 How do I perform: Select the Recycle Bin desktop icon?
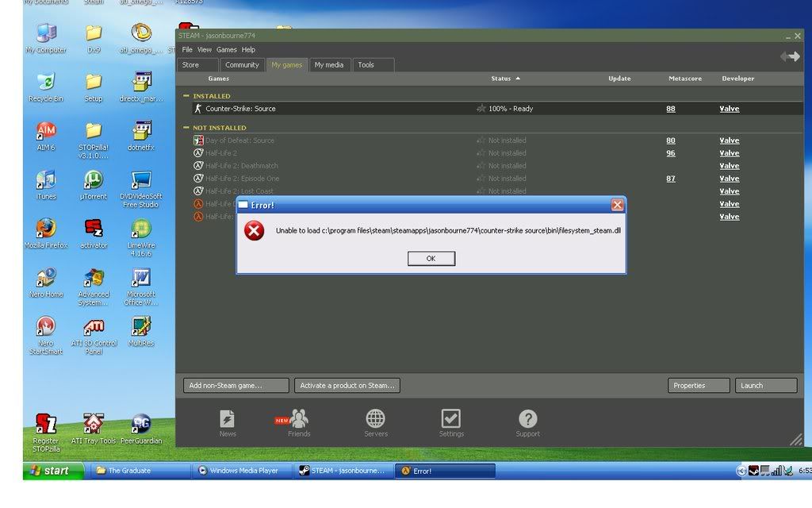[x=46, y=87]
